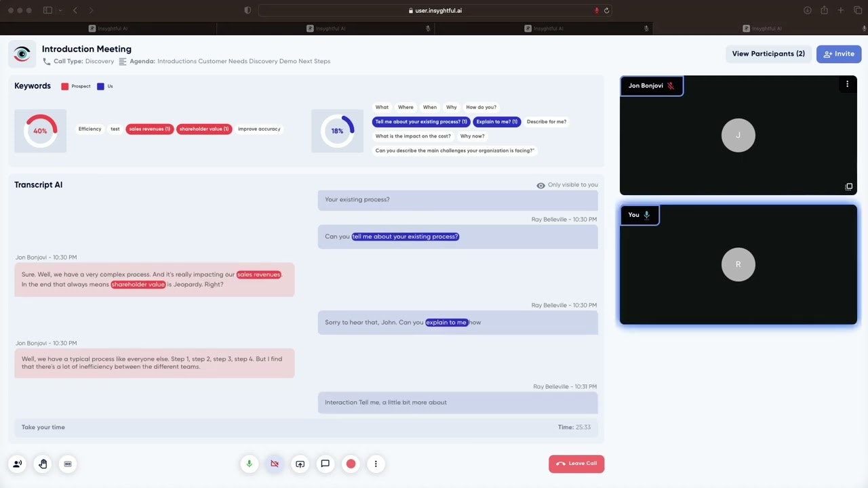Switch to third Insyghtful AI browser tab
868x488 pixels.
click(543, 28)
